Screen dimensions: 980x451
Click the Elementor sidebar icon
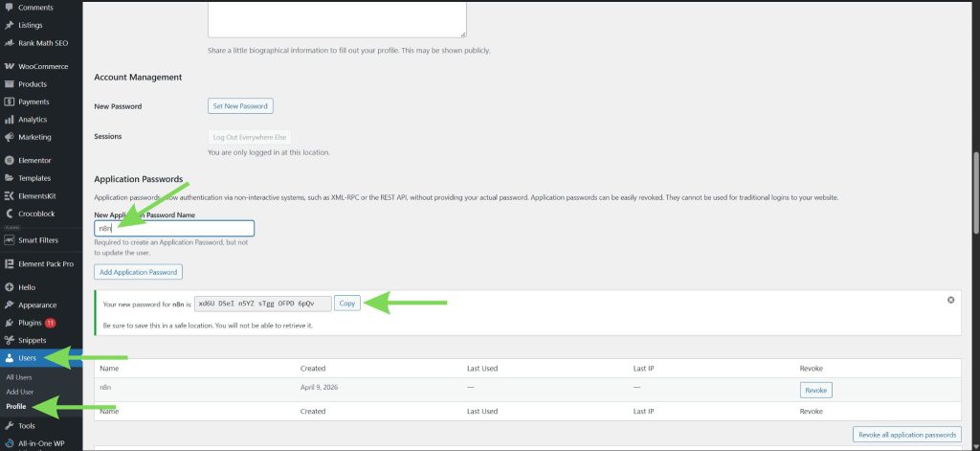(10, 160)
